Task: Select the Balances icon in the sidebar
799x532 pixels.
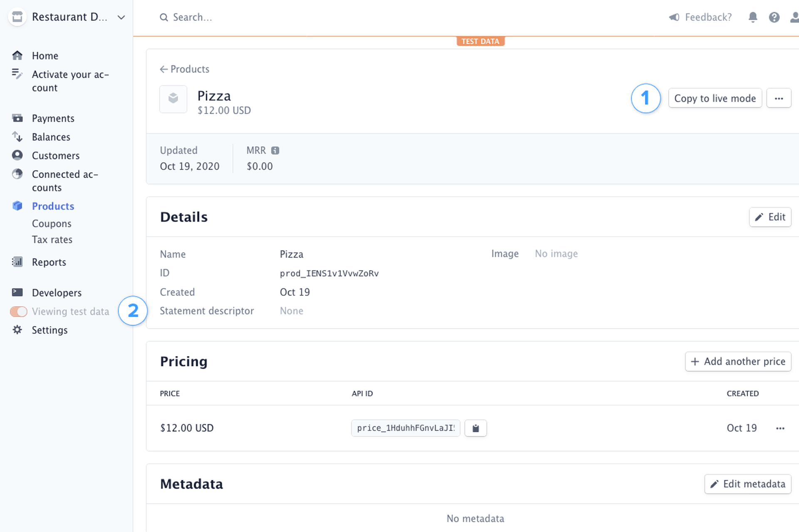Action: (17, 137)
